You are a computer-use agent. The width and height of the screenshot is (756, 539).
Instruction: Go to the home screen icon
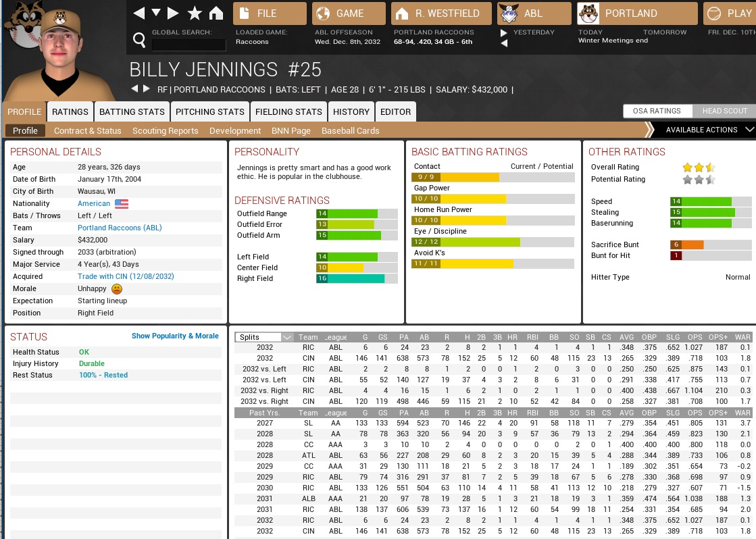click(216, 14)
